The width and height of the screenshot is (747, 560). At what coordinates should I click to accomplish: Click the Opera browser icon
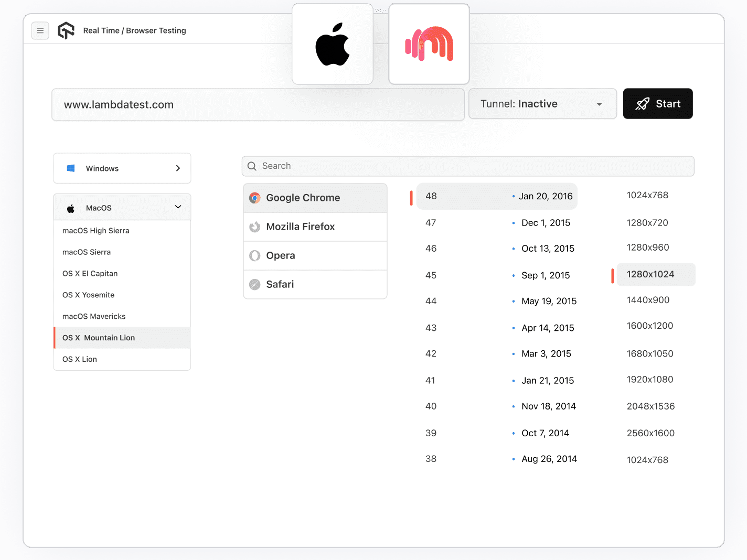(x=255, y=255)
